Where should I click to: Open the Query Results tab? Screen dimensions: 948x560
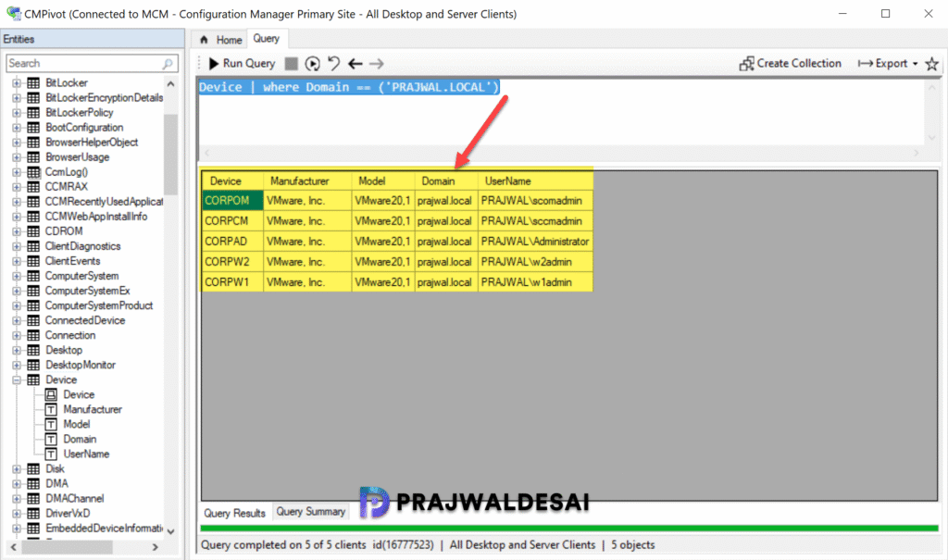(x=234, y=514)
